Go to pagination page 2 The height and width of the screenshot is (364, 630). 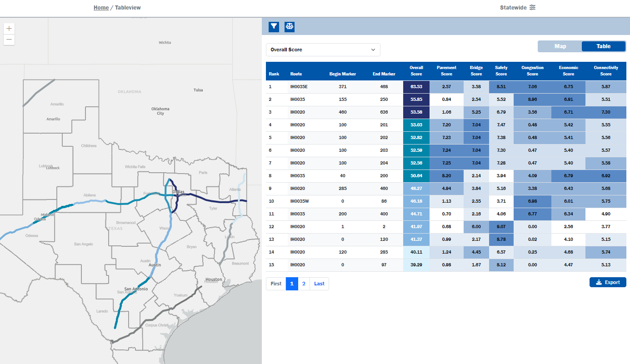point(304,284)
